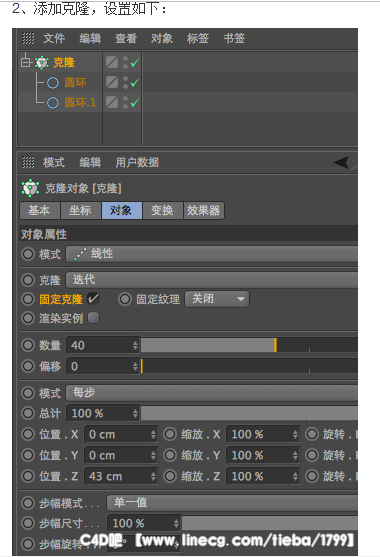Collapse the 克隆 tree node
Image resolution: width=380 pixels, height=557 pixels.
point(25,63)
